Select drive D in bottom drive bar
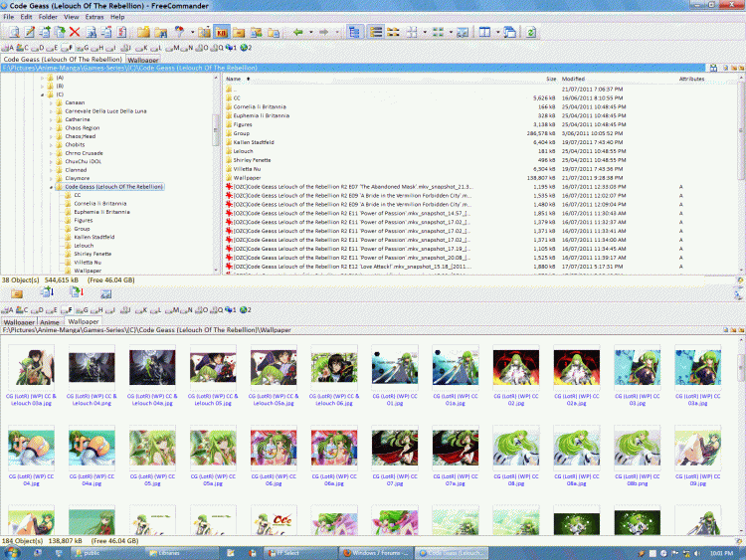 38,309
